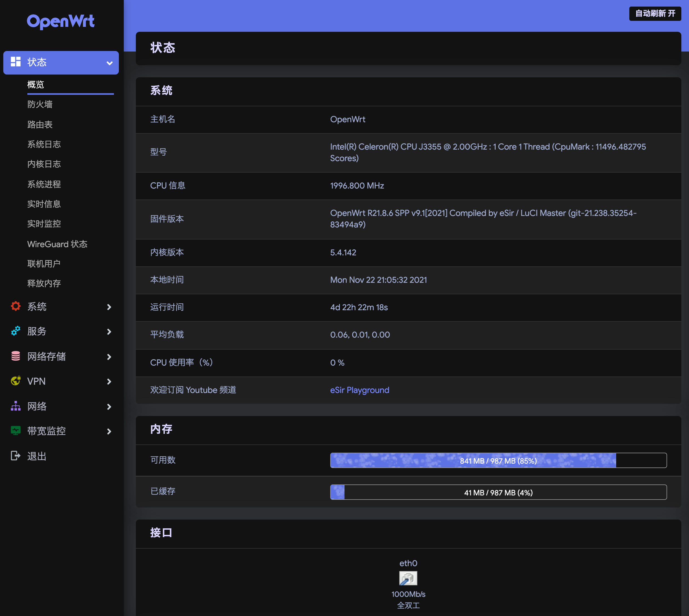Open the VPN sidebar menu label

click(x=36, y=381)
